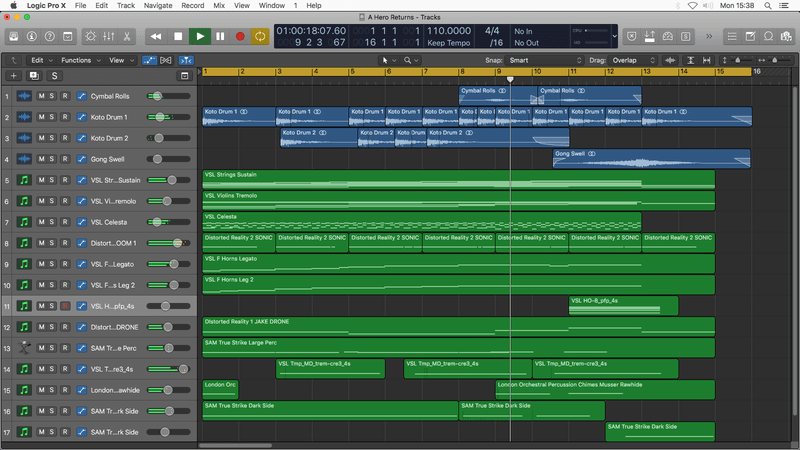Open the secondary zoom tool menu
800x450 pixels.
(x=411, y=60)
